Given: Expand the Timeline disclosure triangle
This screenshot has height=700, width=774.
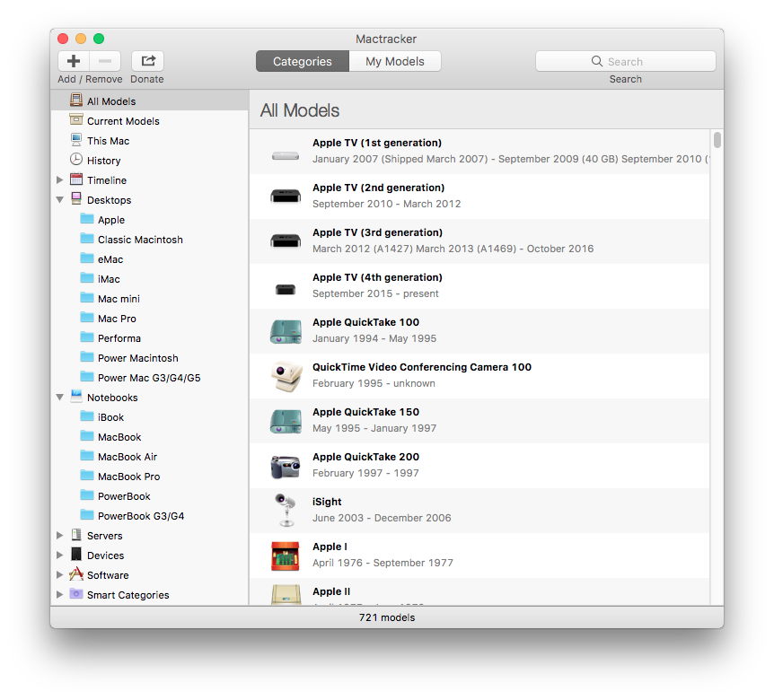Looking at the screenshot, I should pyautogui.click(x=60, y=180).
